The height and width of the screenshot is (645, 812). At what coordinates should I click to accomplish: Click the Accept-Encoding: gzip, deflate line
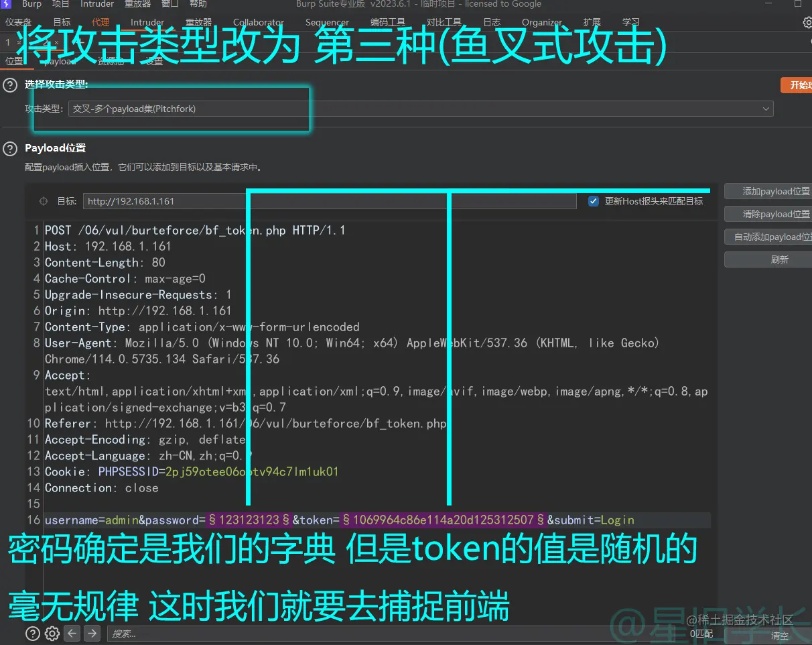pyautogui.click(x=145, y=439)
